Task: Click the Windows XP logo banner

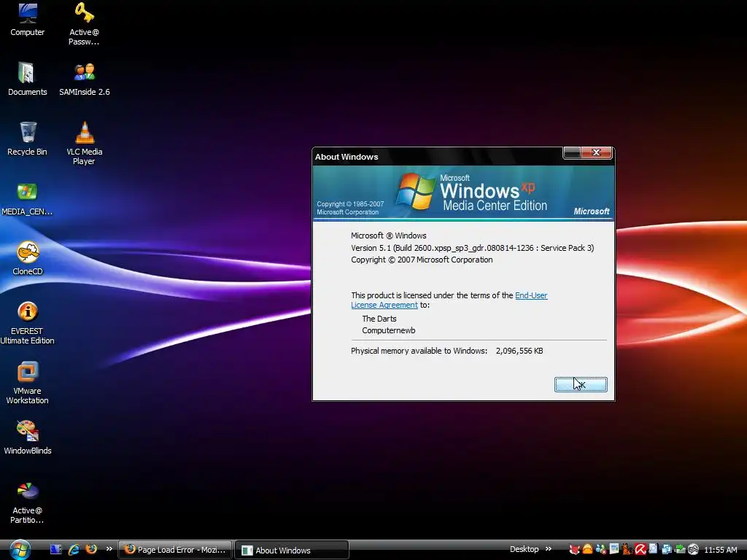Action: click(463, 192)
